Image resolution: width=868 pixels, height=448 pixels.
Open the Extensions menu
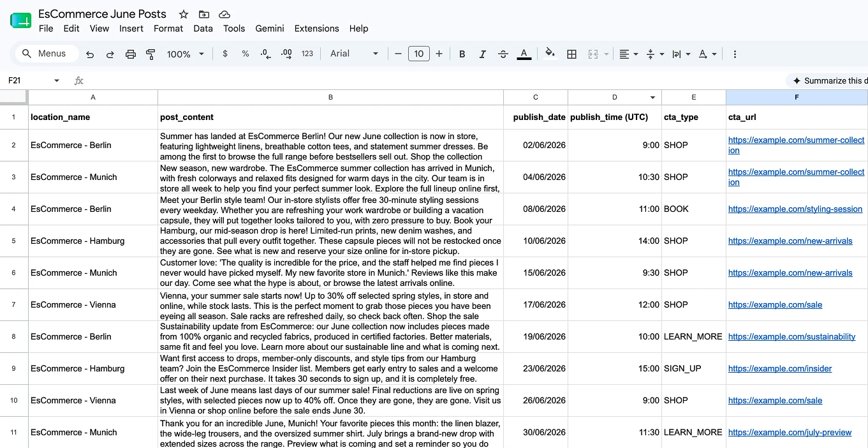(317, 29)
